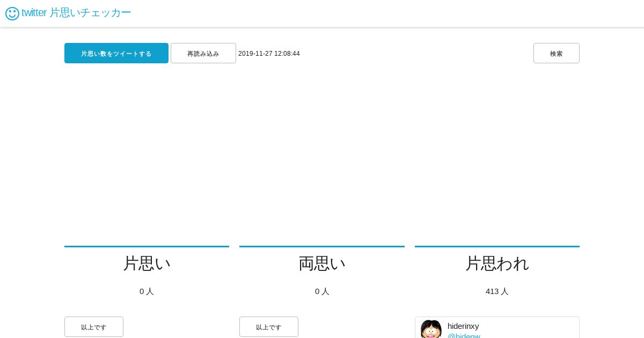Open the twitter 片思いチェッカー title link
The width and height of the screenshot is (644, 338).
(x=76, y=12)
